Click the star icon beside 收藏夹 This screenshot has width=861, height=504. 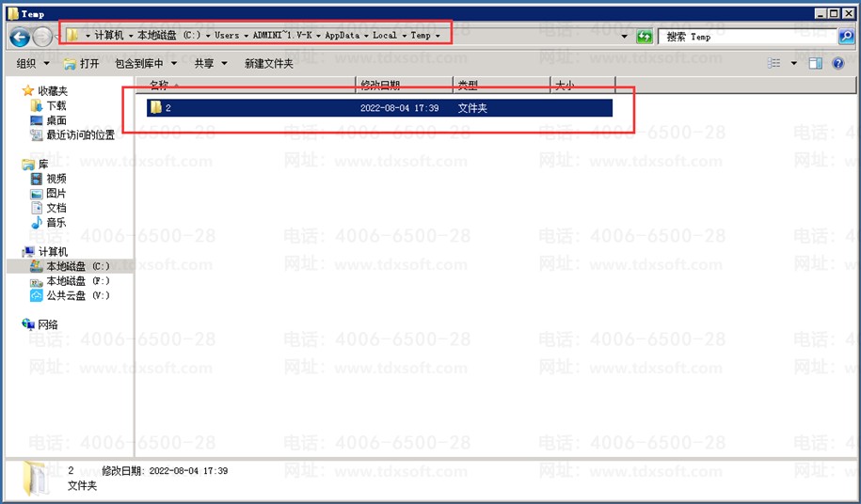coord(28,90)
